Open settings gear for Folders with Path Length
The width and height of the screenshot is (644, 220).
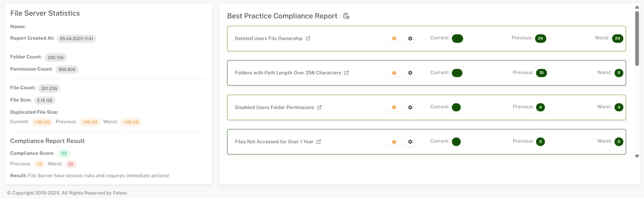click(x=410, y=73)
